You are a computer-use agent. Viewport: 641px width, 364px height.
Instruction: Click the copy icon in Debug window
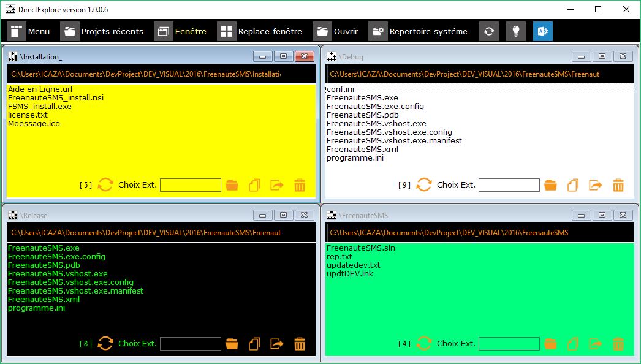tap(573, 185)
